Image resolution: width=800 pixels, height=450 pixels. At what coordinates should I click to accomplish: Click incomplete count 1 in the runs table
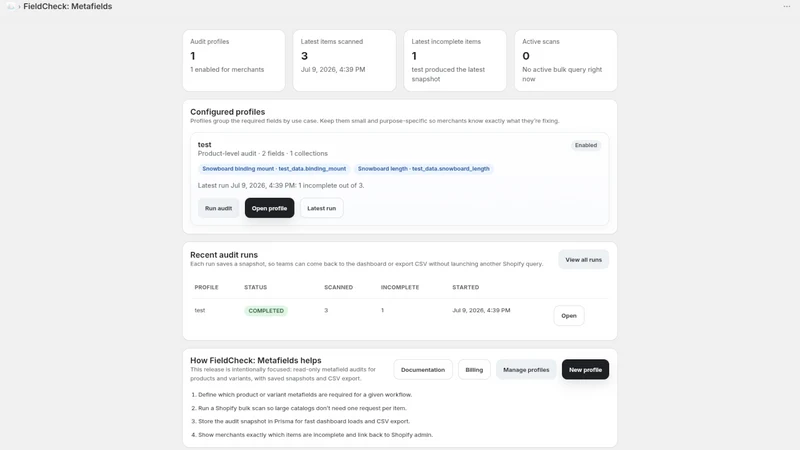[x=382, y=310]
